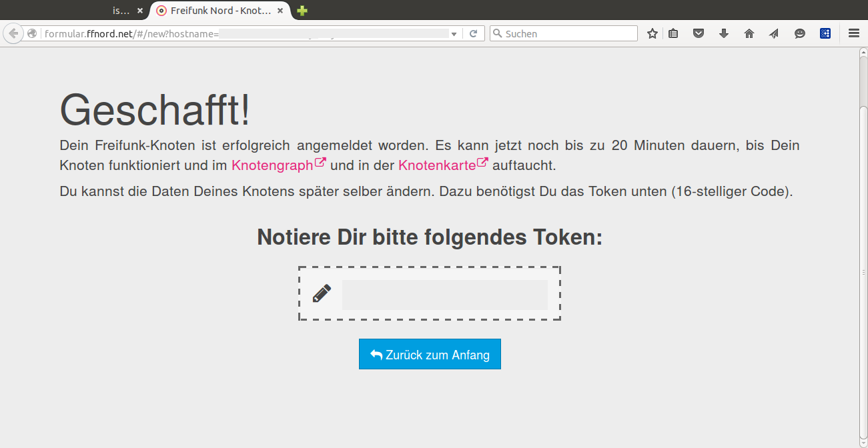Bookmark this page with the star icon
This screenshot has height=448, width=868.
pyautogui.click(x=653, y=33)
